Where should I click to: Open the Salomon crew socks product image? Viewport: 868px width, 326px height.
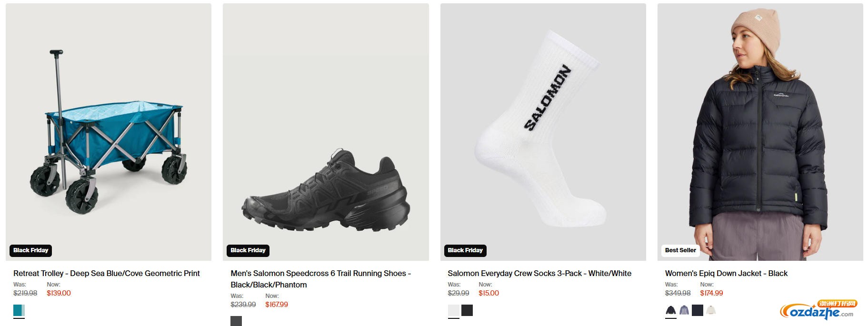543,132
